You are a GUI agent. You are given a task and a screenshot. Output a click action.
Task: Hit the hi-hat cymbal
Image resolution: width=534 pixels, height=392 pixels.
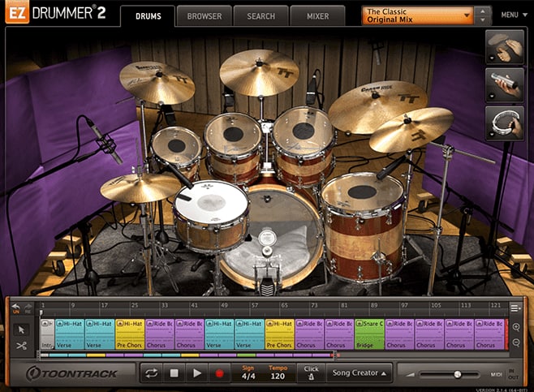[140, 188]
